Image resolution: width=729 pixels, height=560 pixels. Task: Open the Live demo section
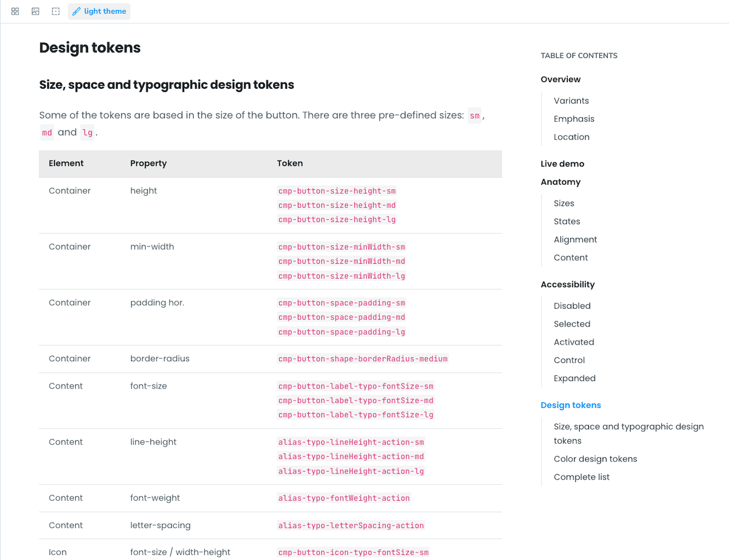(562, 163)
